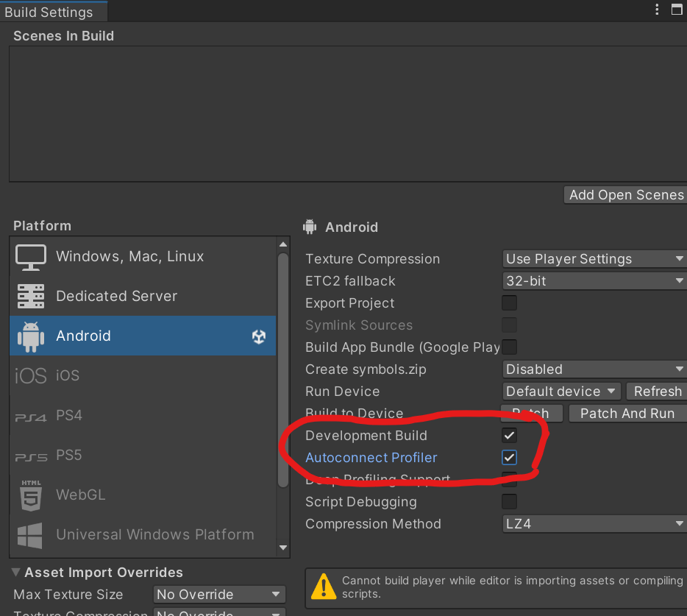Click the Create symbols.zip label
Viewport: 687px width, 616px height.
click(366, 369)
